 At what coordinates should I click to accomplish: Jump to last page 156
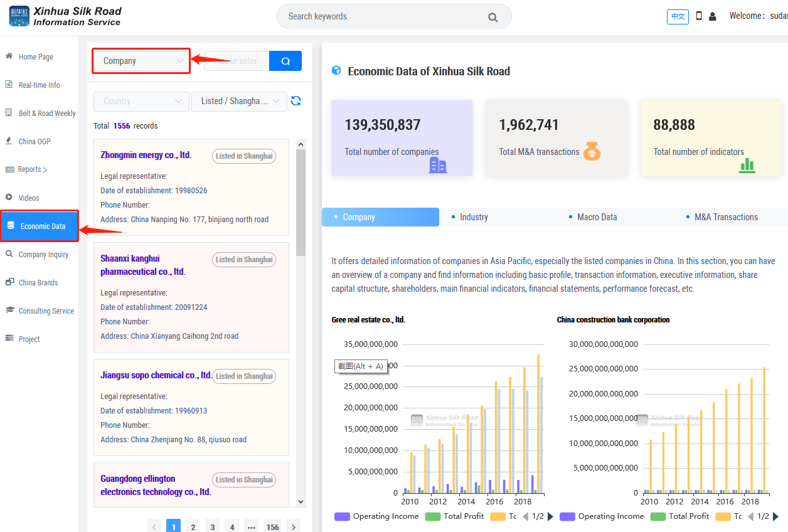point(272,527)
